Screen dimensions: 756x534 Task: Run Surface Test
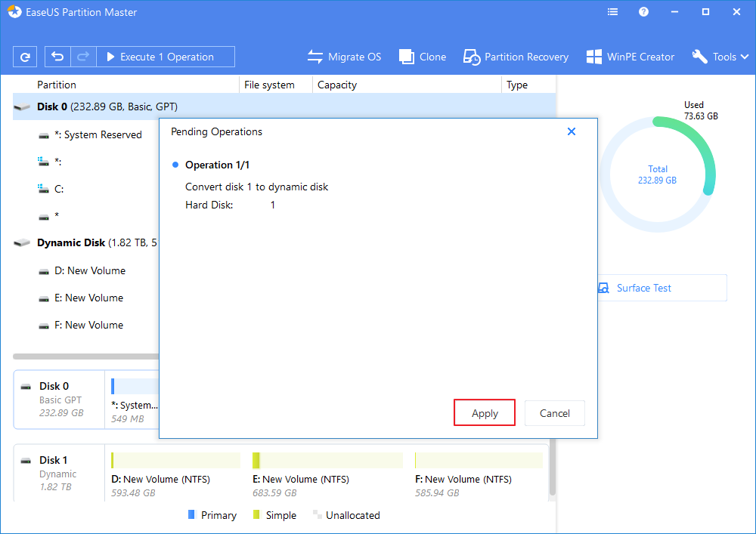643,288
